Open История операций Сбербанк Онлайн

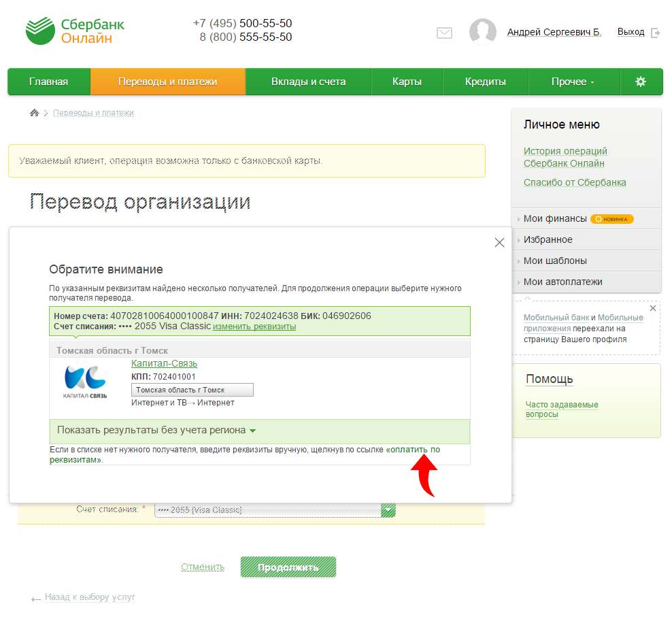click(565, 157)
